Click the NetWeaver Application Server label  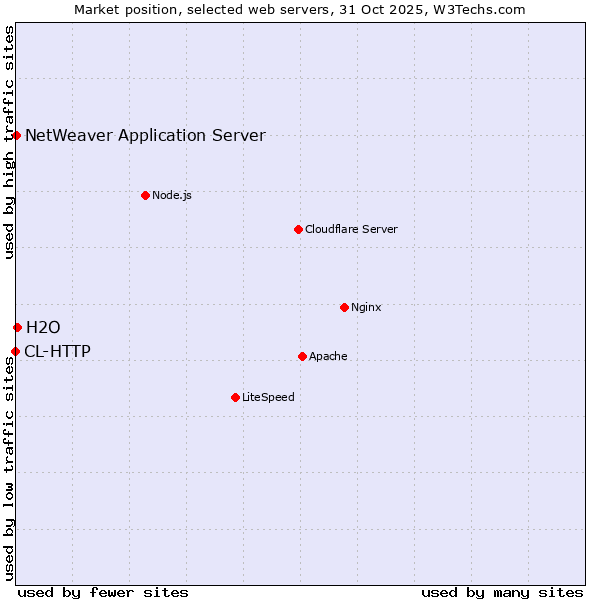[x=145, y=136]
